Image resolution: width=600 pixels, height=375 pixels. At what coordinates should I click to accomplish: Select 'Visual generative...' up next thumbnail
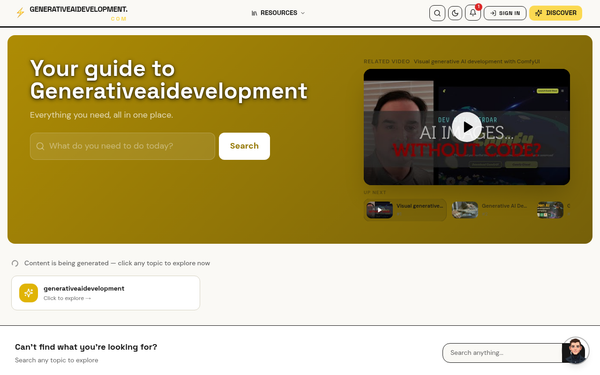pos(405,210)
